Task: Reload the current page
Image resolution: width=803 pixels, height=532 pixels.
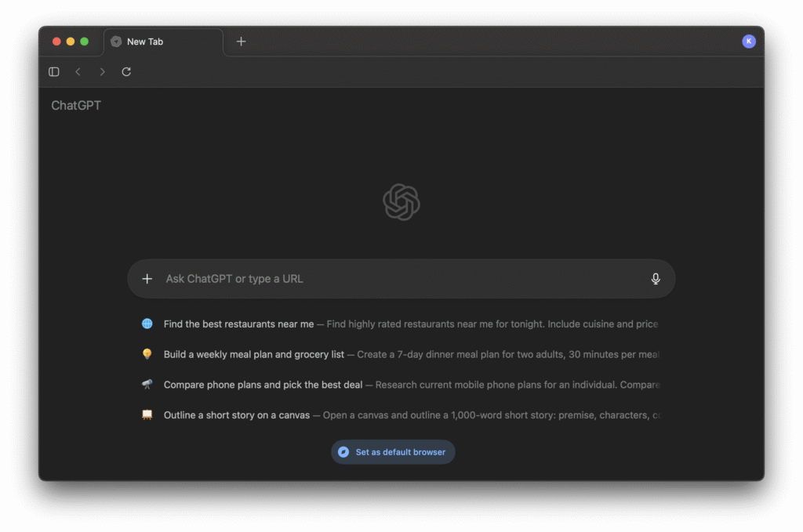Action: point(126,72)
